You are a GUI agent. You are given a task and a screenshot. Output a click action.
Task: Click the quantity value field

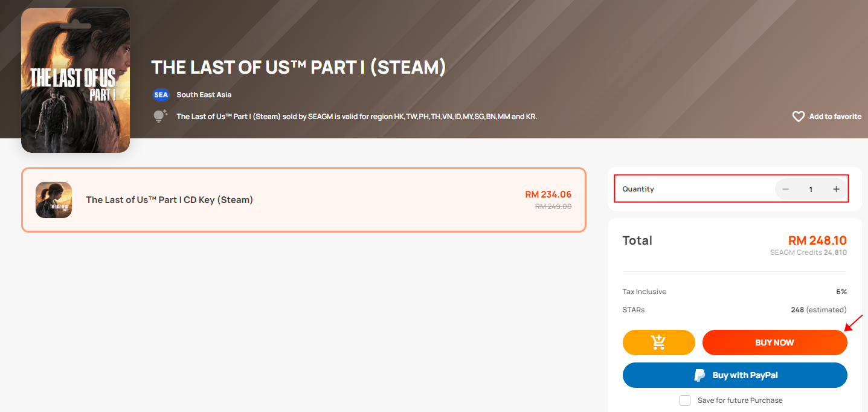coord(811,189)
